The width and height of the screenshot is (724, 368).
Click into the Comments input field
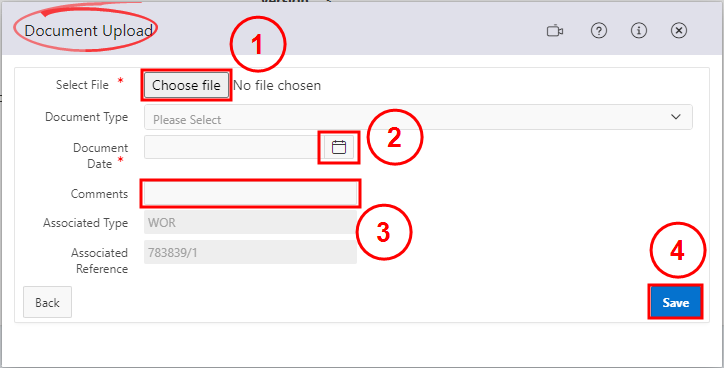(250, 193)
